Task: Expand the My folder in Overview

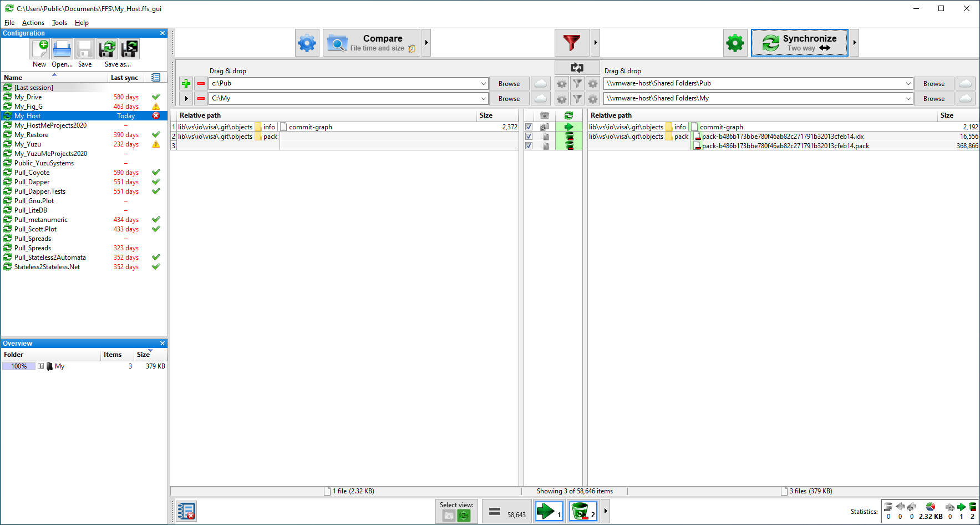Action: pos(40,366)
